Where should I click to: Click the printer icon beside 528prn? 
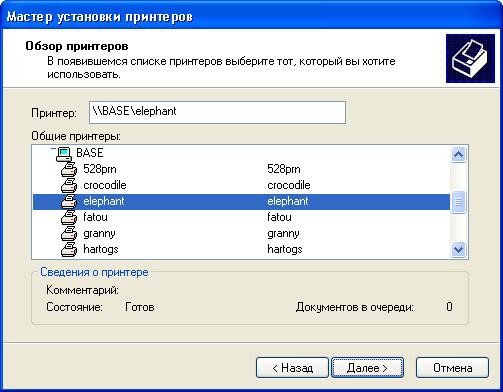tap(69, 169)
